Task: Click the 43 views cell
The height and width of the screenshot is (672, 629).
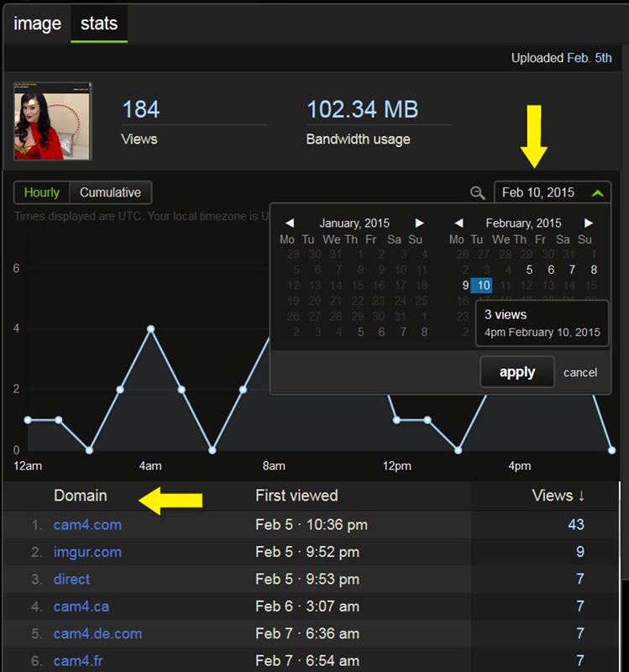Action: pyautogui.click(x=576, y=524)
